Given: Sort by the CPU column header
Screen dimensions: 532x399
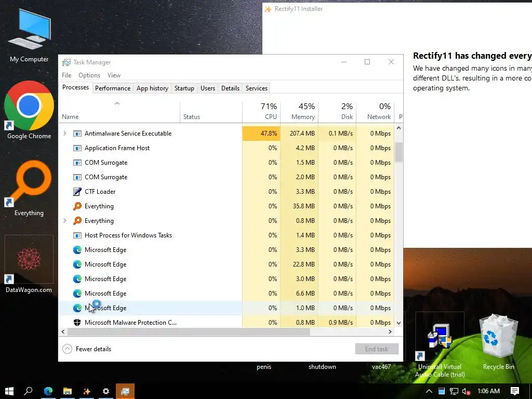Looking at the screenshot, I should coord(261,112).
